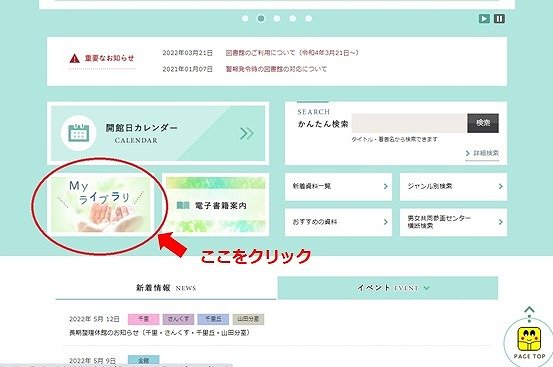553x367 pixels.
Task: Open ジャンル別検索 button
Action: point(453,186)
